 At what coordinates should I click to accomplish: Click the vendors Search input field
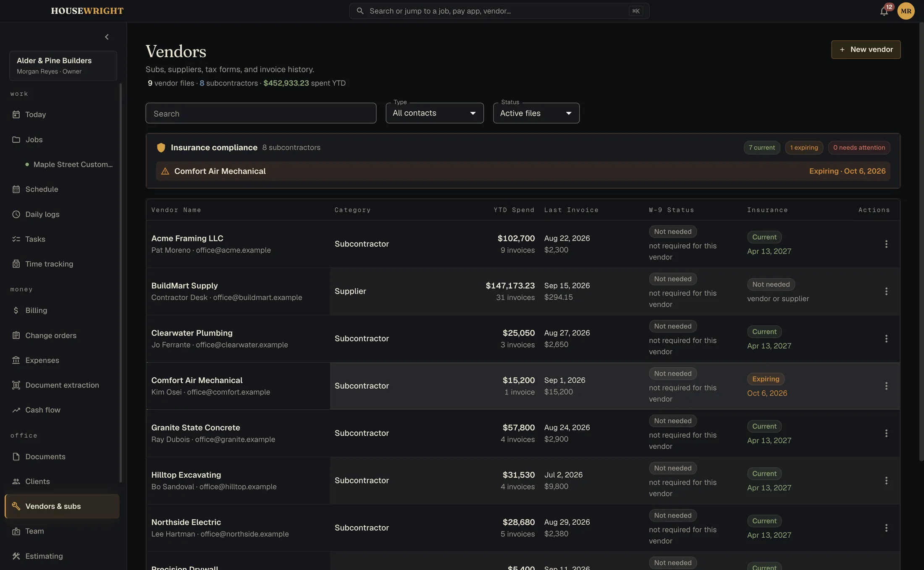tap(261, 113)
